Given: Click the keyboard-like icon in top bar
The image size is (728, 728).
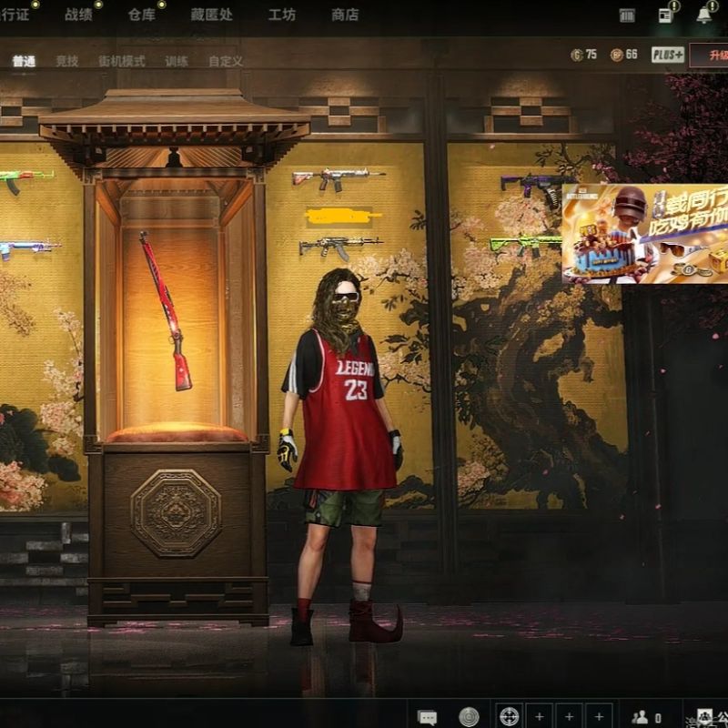Looking at the screenshot, I should coord(627,15).
